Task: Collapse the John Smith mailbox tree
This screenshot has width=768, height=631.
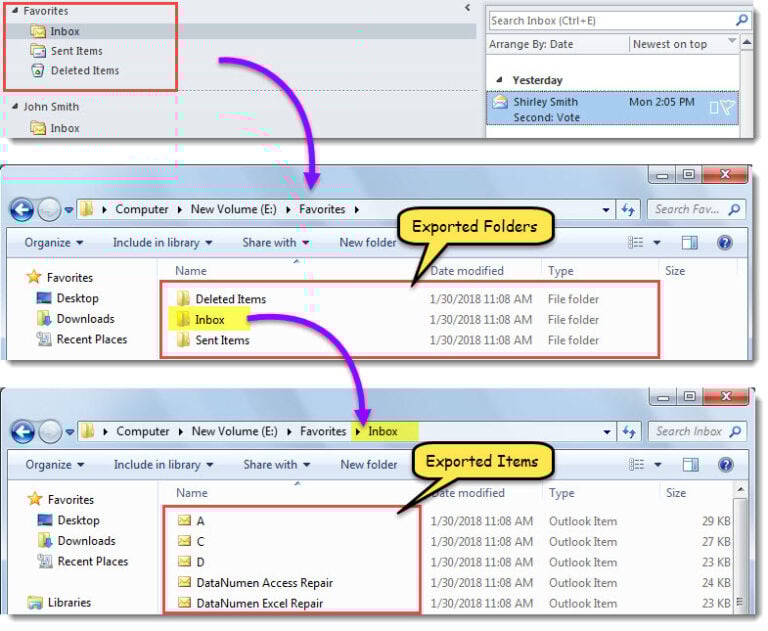Action: (14, 106)
